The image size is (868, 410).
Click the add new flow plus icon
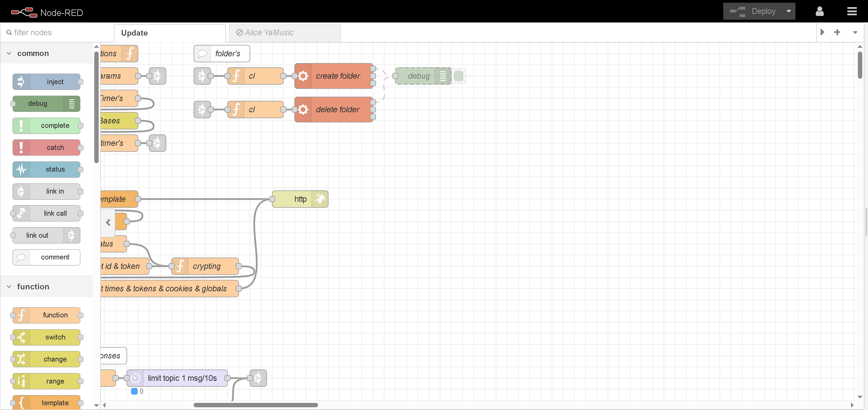[x=837, y=32]
